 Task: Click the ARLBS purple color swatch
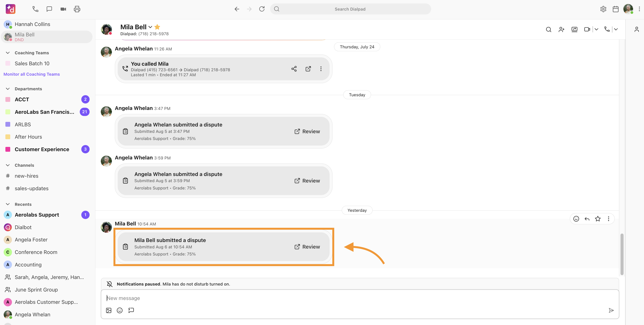8,124
